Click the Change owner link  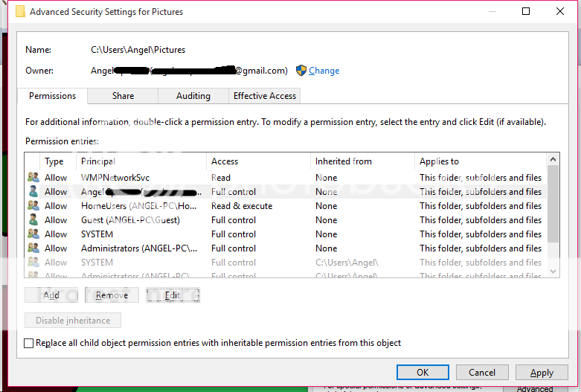pyautogui.click(x=324, y=71)
